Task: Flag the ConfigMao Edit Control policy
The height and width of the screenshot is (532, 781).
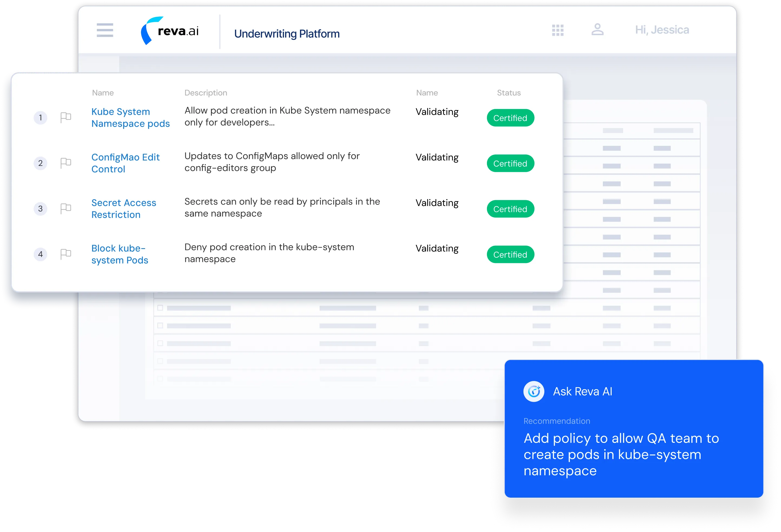Action: (x=65, y=163)
